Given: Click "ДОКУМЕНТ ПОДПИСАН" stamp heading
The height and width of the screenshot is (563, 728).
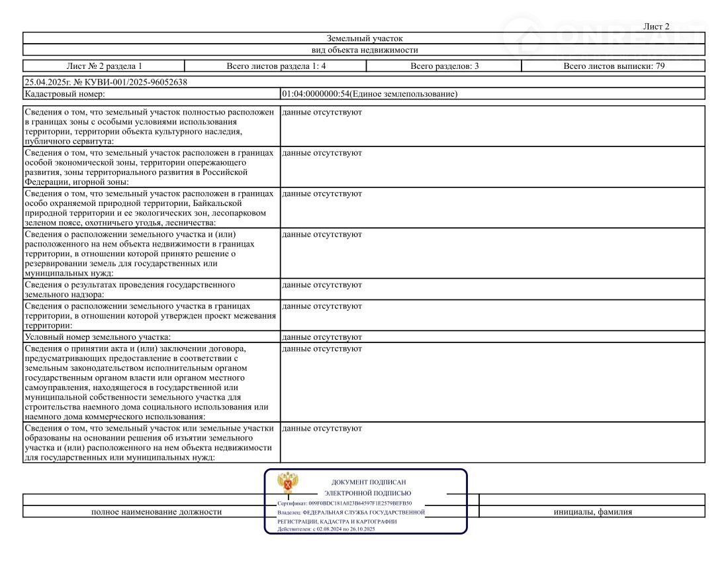Looking at the screenshot, I should (x=368, y=482).
